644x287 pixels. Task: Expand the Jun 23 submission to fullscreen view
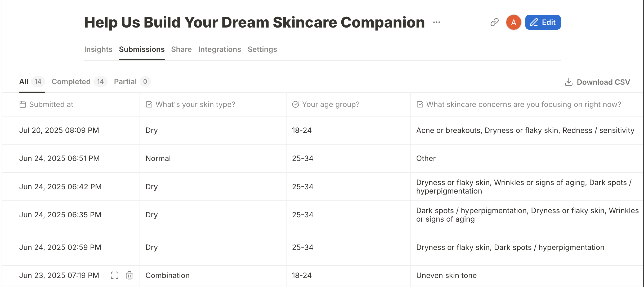click(x=114, y=275)
